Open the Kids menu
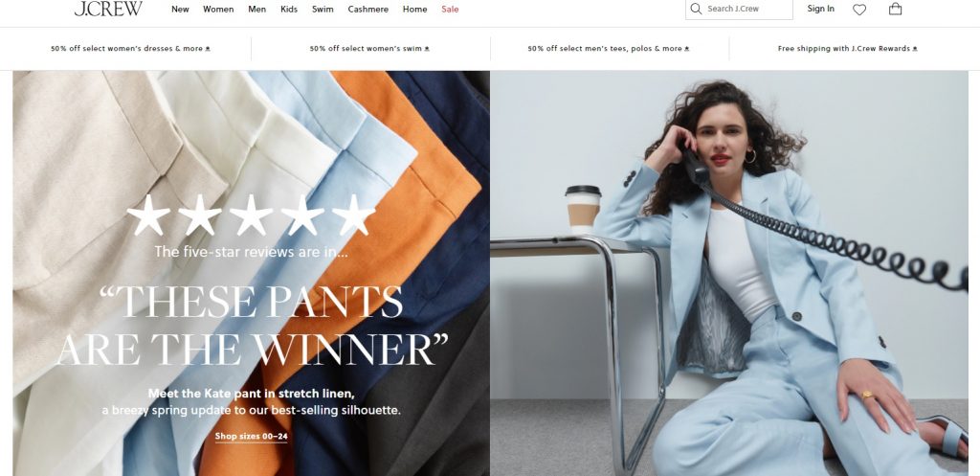Screen dimensions: 980x476 (x=289, y=10)
